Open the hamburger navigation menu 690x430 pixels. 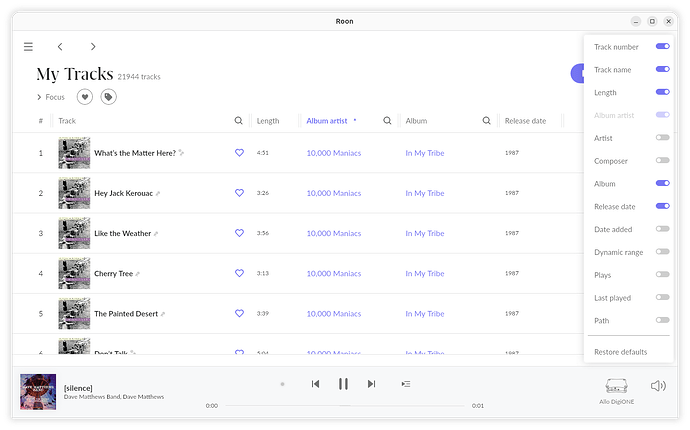[28, 46]
